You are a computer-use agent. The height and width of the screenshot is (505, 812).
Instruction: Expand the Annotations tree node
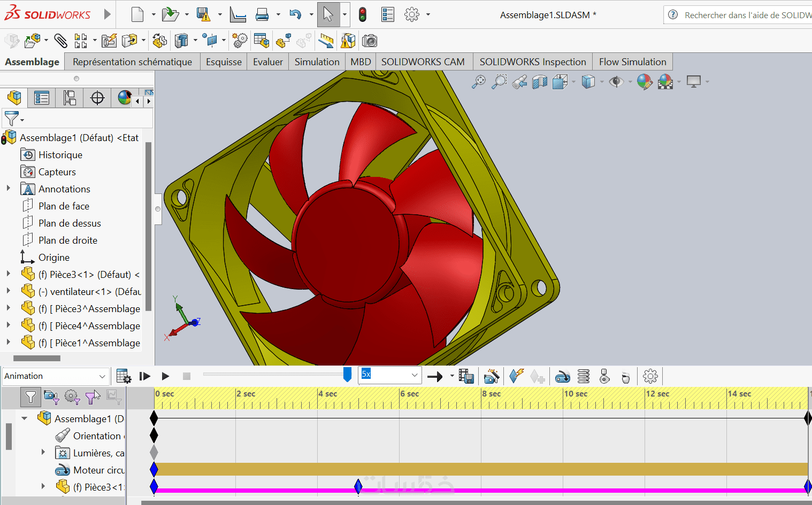coord(8,189)
